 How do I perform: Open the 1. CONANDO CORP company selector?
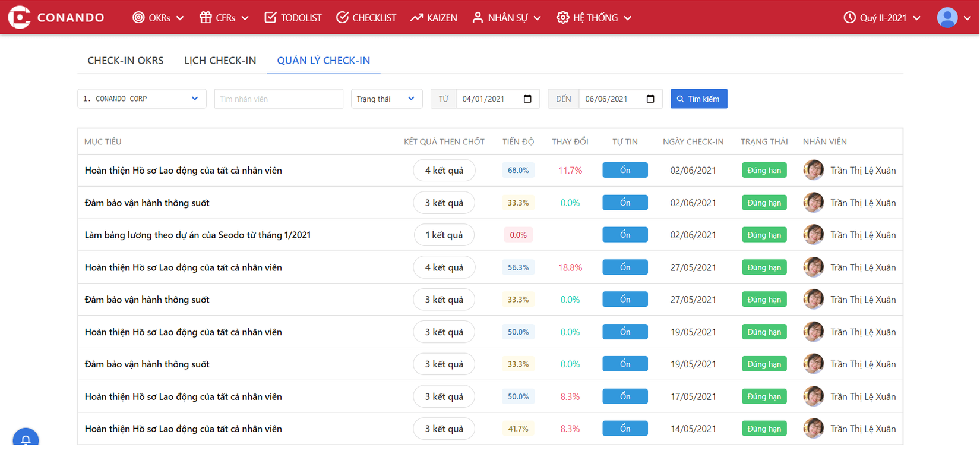pos(141,99)
